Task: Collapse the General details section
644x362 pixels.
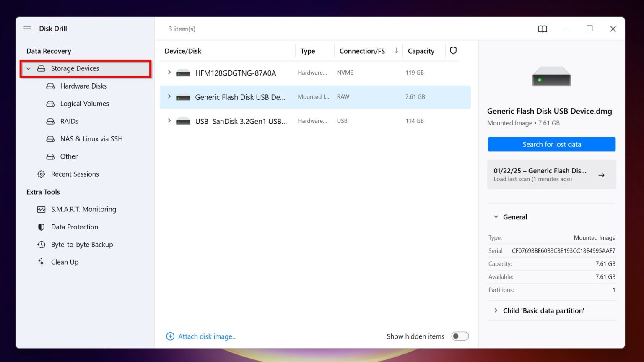Action: click(x=496, y=217)
